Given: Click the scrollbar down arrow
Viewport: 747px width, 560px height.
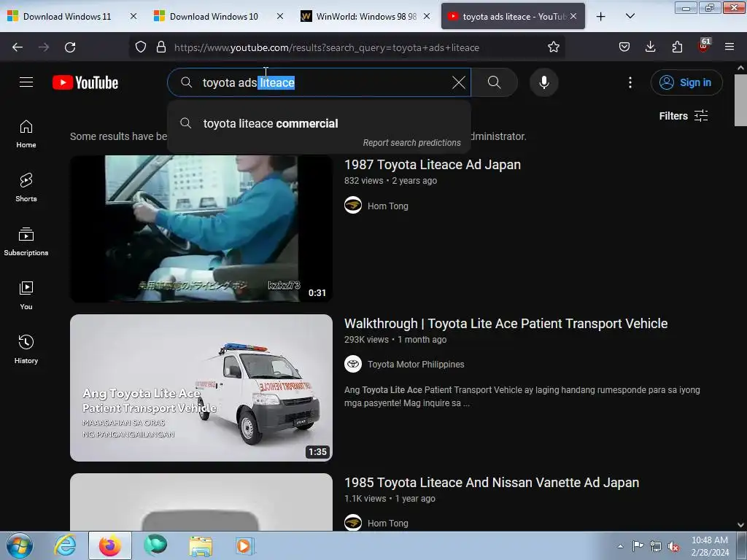Looking at the screenshot, I should [740, 525].
